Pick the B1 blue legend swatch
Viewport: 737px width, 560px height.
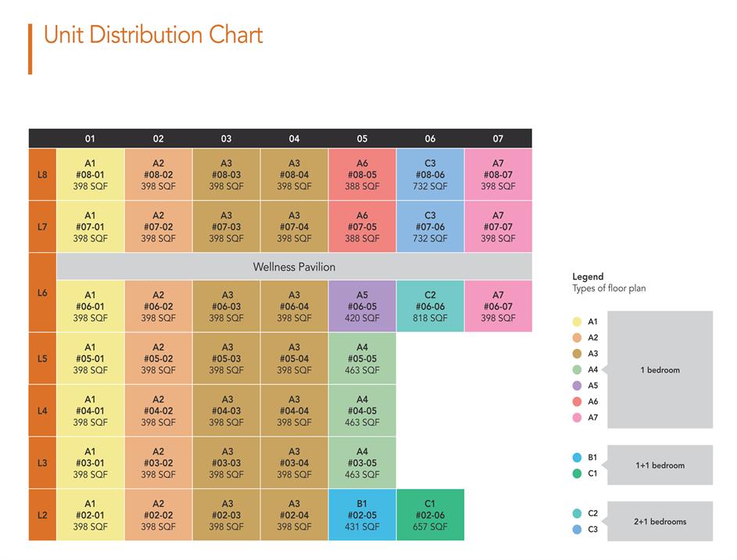coord(577,458)
